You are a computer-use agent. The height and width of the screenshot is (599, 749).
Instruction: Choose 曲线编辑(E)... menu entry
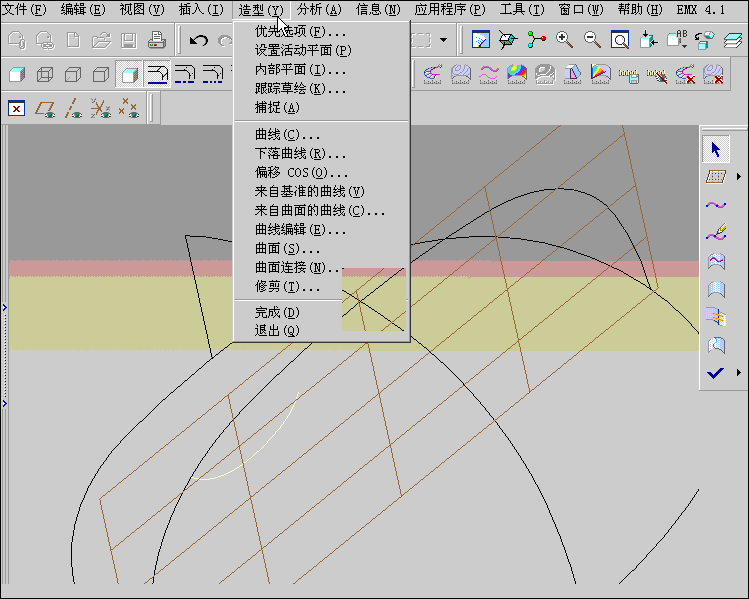click(x=321, y=230)
